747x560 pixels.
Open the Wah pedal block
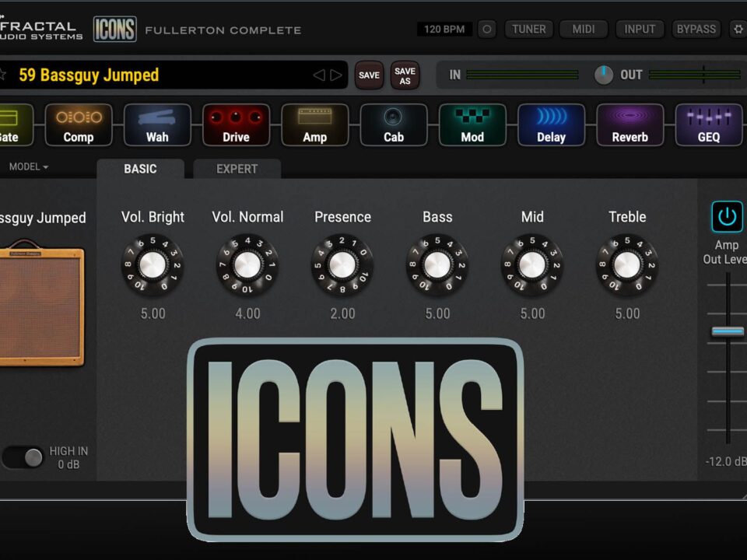157,124
